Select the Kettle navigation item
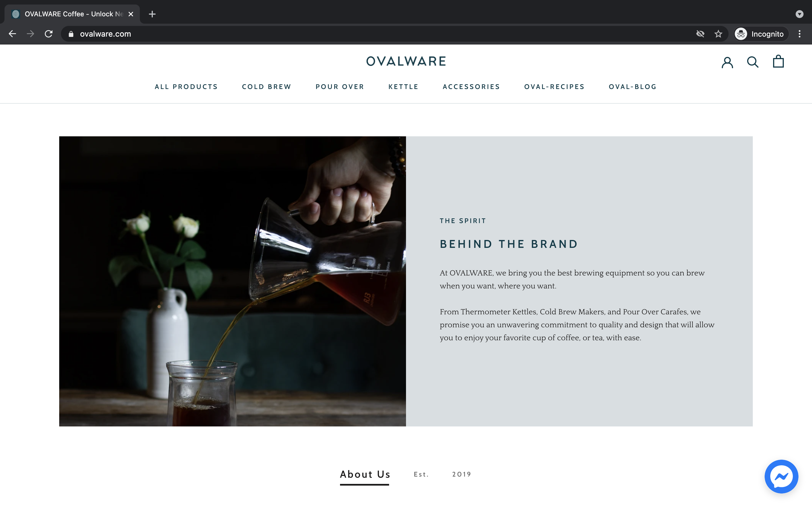The height and width of the screenshot is (507, 812). point(403,87)
